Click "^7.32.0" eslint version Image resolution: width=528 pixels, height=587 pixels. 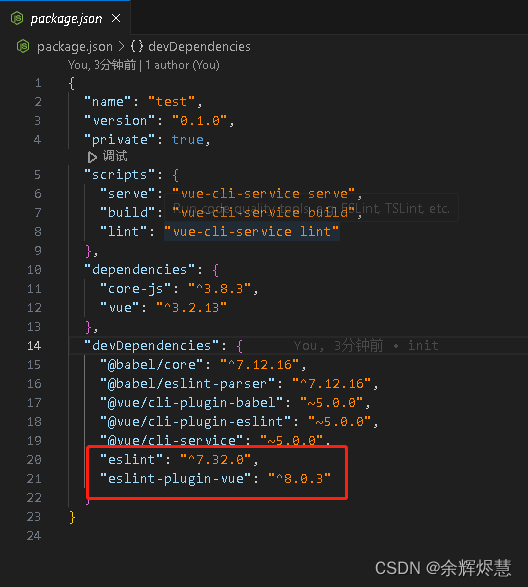(215, 460)
